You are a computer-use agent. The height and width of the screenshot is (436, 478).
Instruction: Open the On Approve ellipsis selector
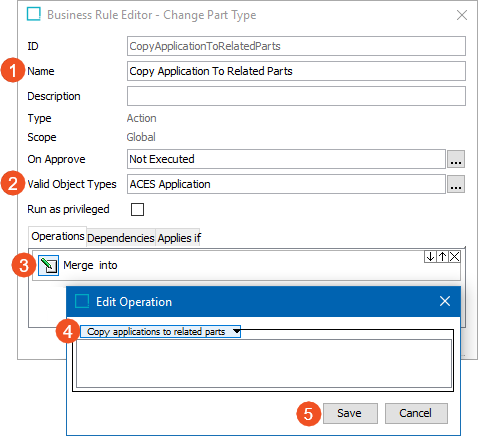[456, 159]
